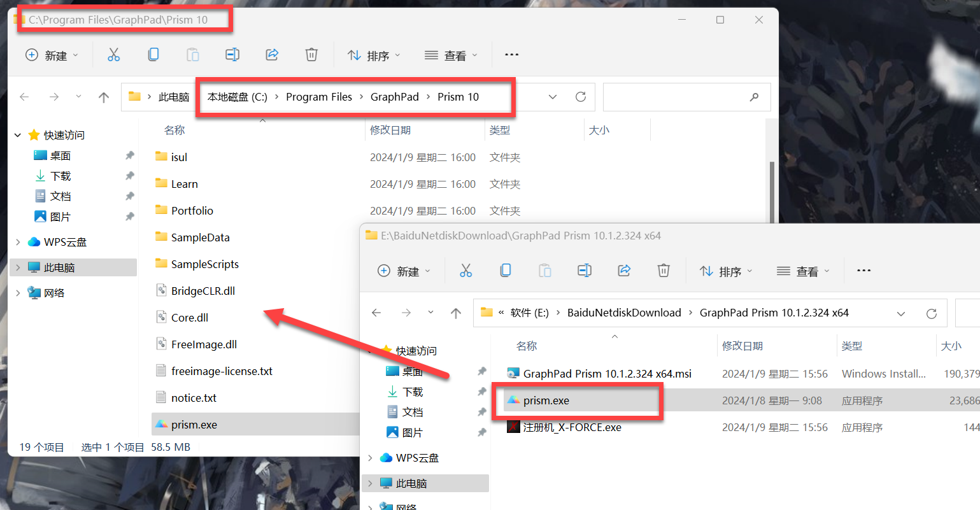Open the three-dot more options menu in the front window

point(863,271)
